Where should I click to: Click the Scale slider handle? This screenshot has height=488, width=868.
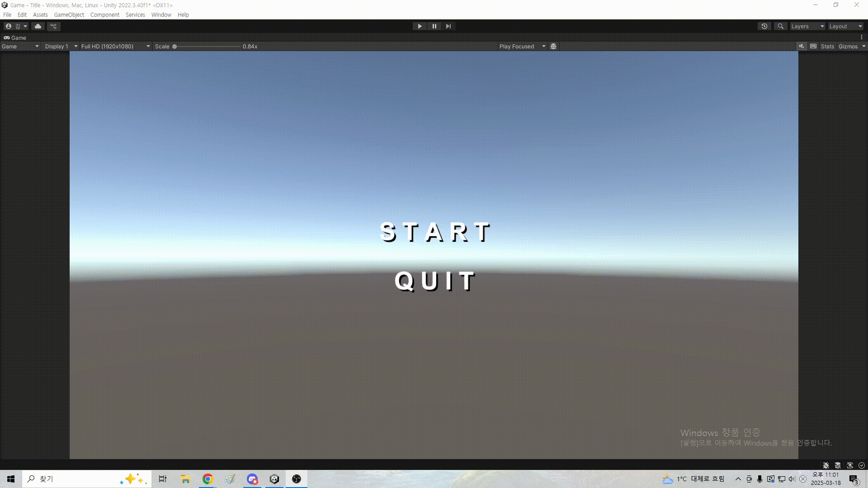click(175, 46)
